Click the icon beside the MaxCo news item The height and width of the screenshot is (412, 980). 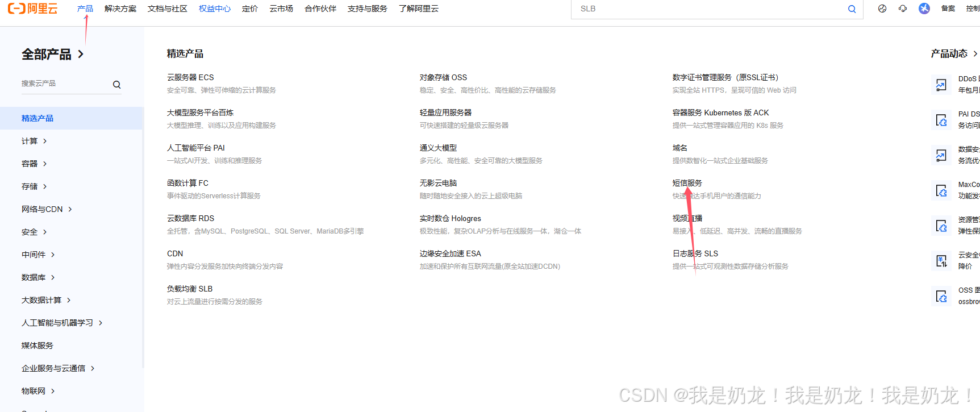click(x=941, y=190)
